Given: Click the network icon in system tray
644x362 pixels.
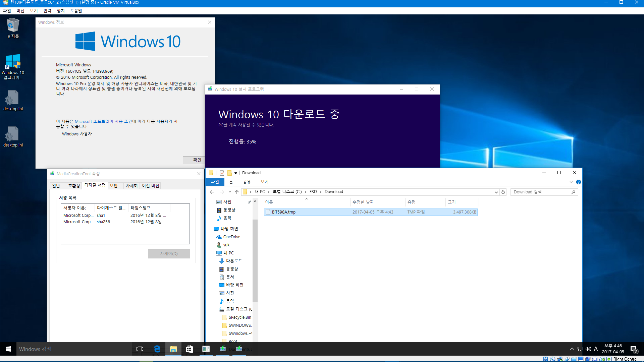Looking at the screenshot, I should (580, 349).
